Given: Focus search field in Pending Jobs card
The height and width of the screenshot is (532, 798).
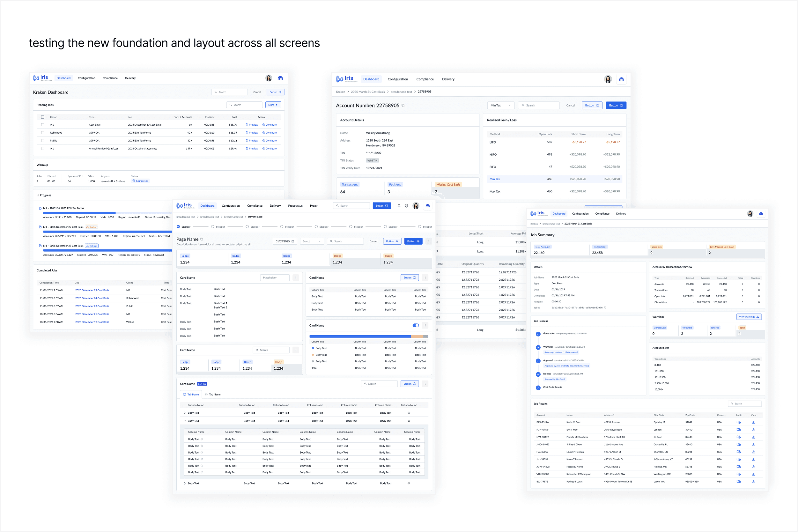Looking at the screenshot, I should (245, 105).
